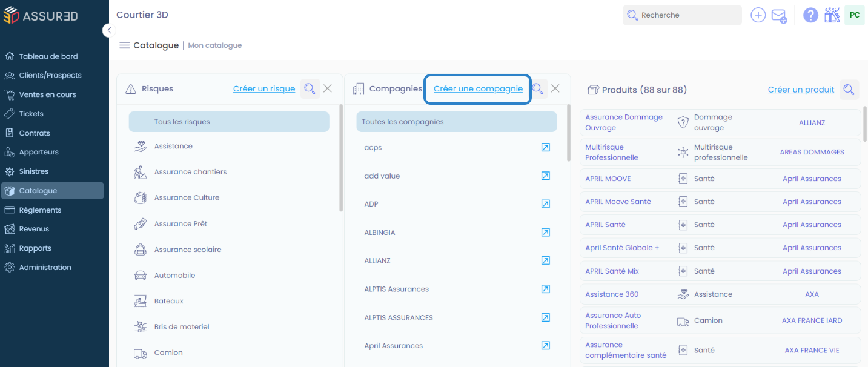Viewport: 868px width, 367px height.
Task: Click the Compagnies list scrollbar
Action: 569,133
